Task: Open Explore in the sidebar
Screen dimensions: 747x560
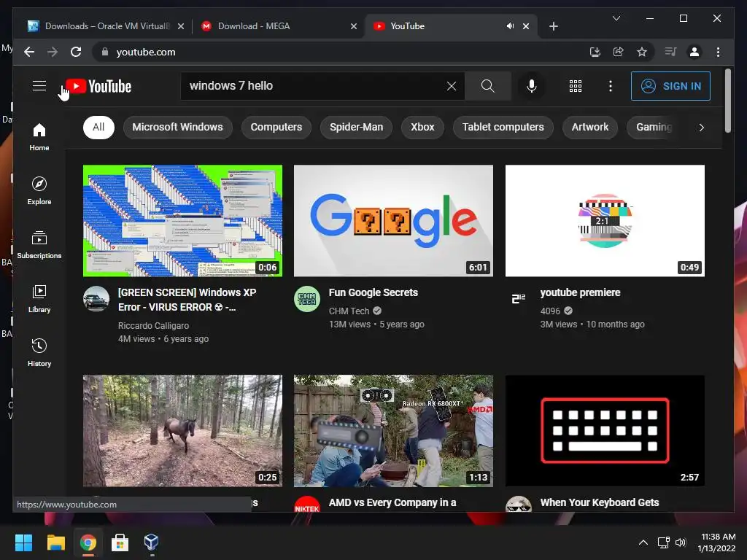Action: 39,191
